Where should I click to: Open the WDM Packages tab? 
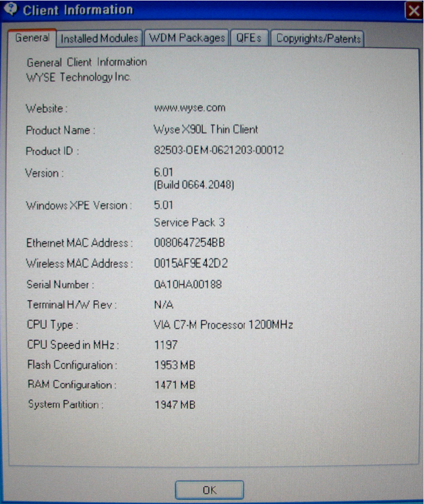pos(187,38)
